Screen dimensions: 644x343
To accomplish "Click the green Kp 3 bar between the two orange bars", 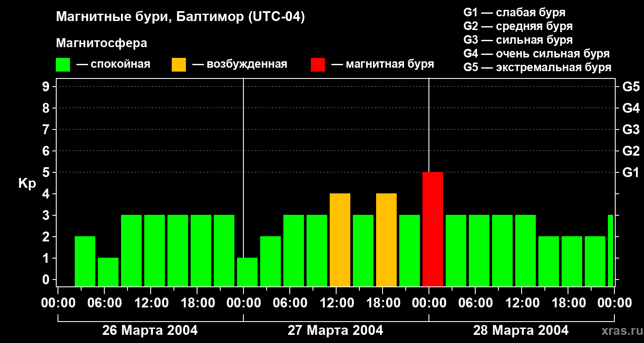I will click(x=363, y=250).
